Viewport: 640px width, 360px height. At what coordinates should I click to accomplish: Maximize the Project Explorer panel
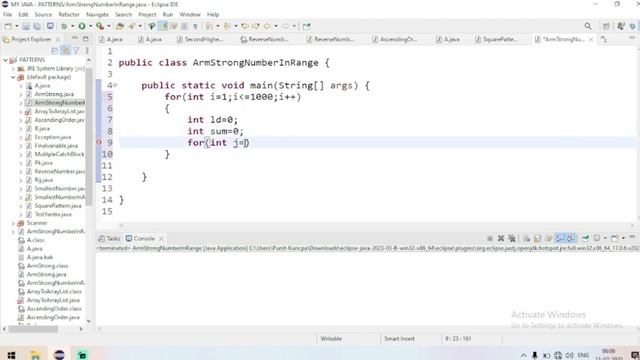(86, 39)
